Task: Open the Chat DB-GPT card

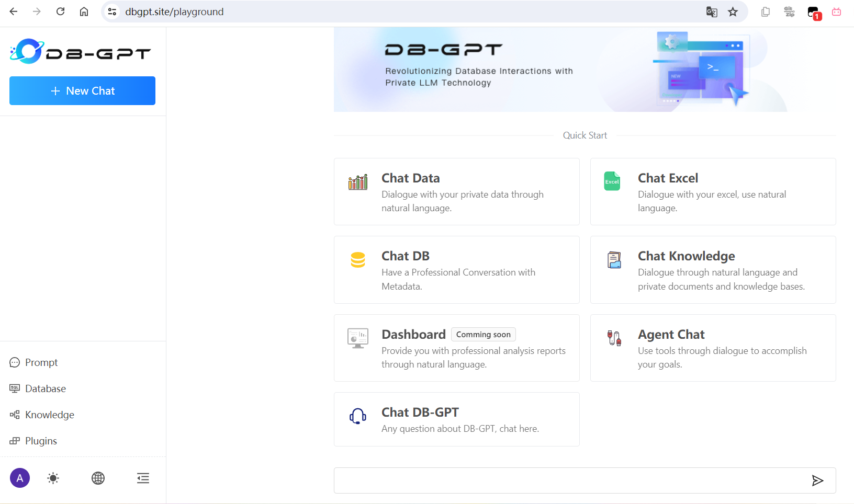Action: click(x=456, y=419)
